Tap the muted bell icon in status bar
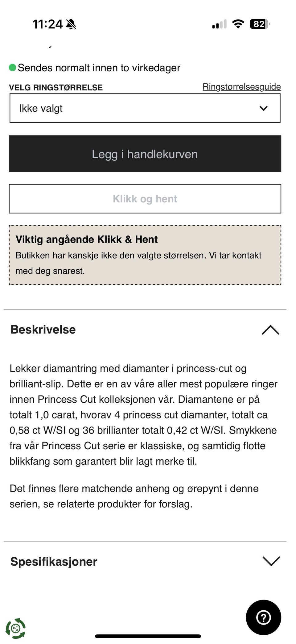The image size is (296, 644). pyautogui.click(x=71, y=24)
